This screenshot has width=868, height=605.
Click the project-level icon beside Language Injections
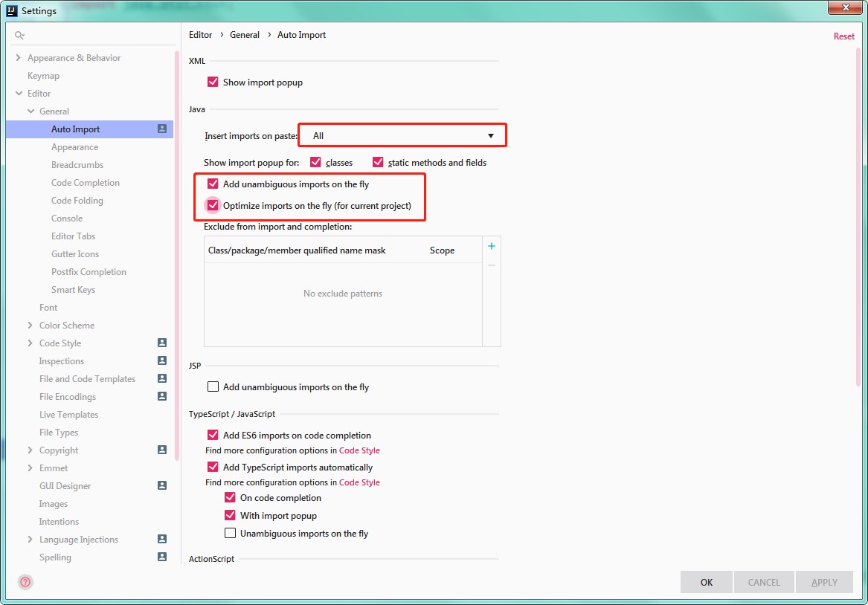162,539
